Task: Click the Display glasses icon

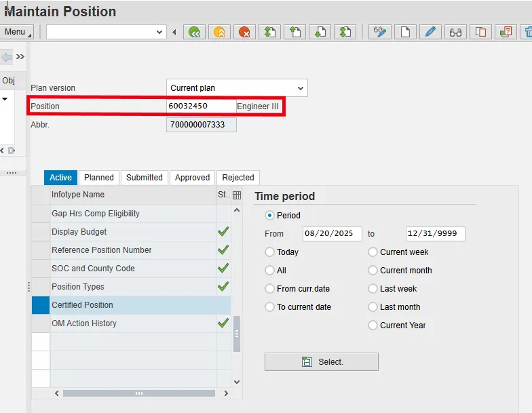Action: click(x=455, y=33)
